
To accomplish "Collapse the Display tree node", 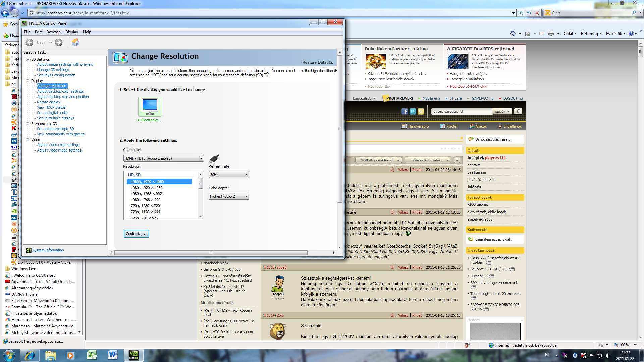I will (28, 81).
